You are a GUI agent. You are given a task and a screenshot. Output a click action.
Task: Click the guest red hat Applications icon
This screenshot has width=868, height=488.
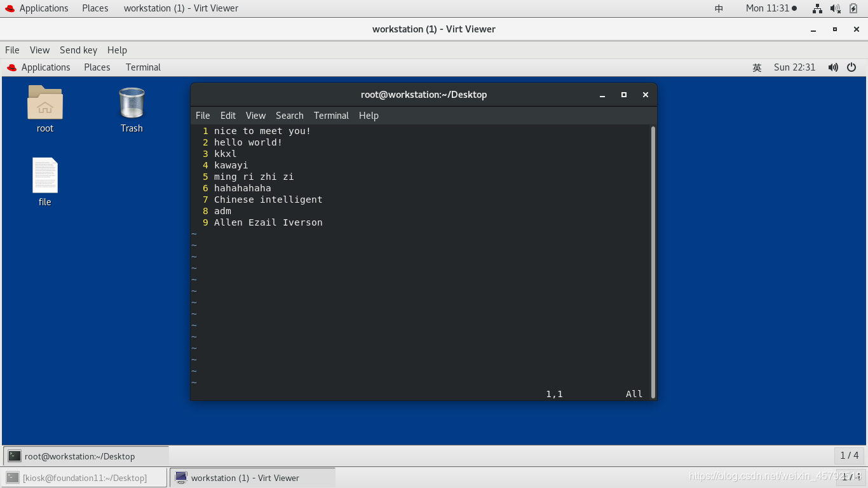11,67
